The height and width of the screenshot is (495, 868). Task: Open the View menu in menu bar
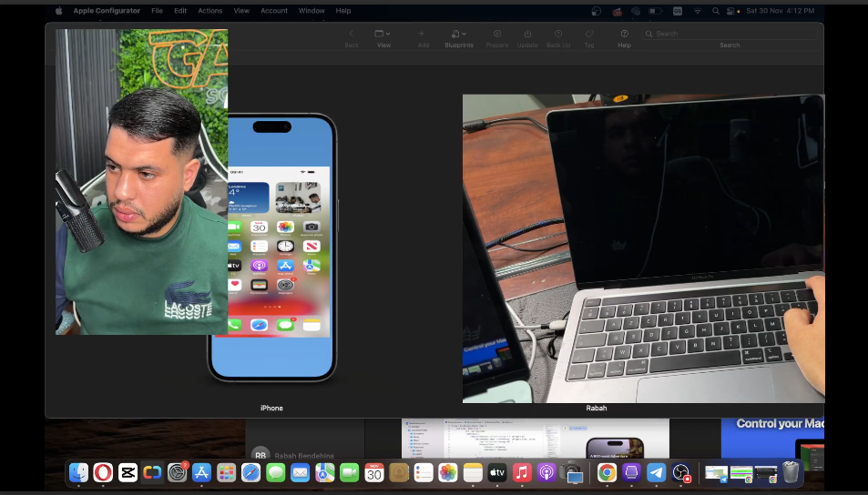(241, 11)
